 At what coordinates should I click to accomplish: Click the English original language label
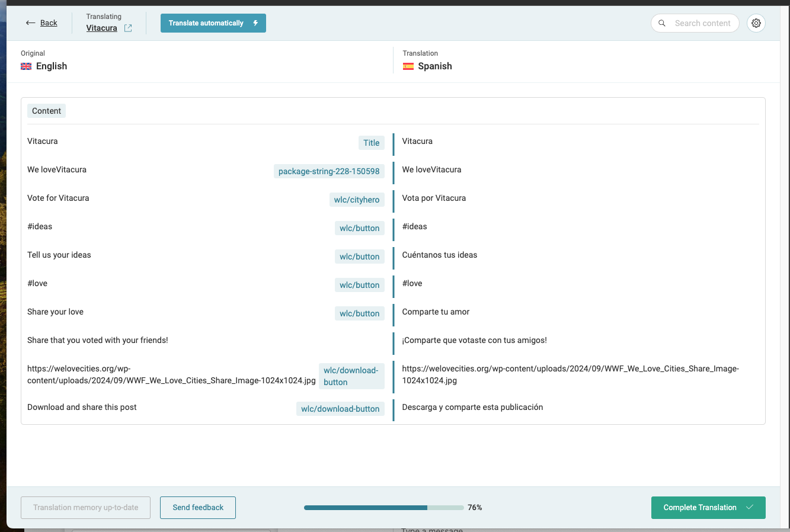pos(52,66)
